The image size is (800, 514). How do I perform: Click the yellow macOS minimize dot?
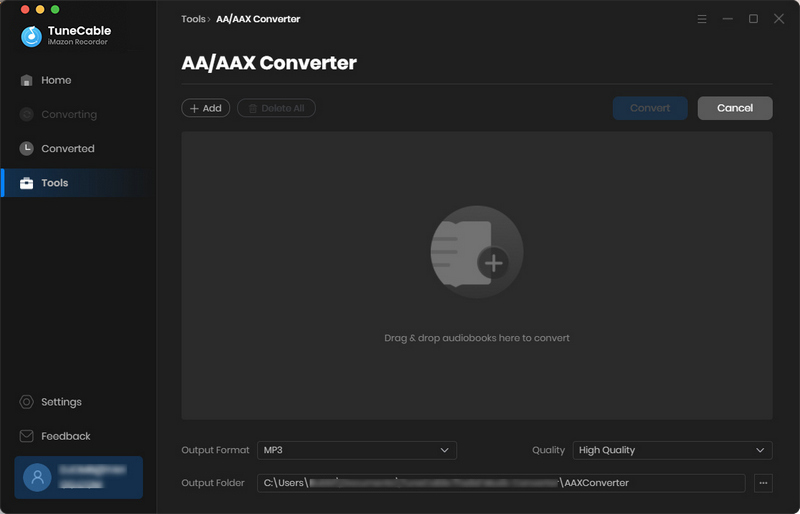click(x=40, y=9)
